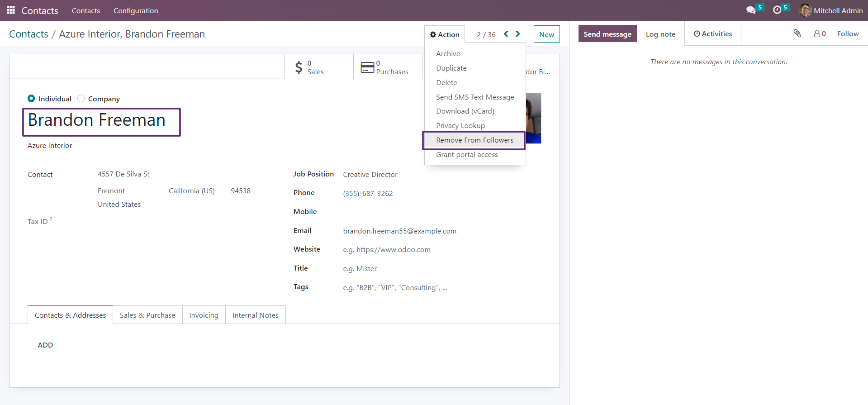Go to previous record arrow
This screenshot has width=868, height=405.
coord(506,34)
